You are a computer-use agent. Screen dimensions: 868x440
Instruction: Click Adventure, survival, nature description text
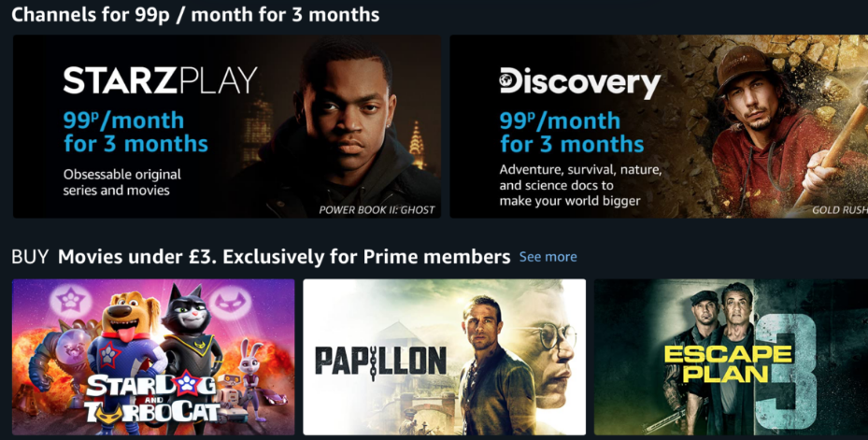click(x=581, y=185)
